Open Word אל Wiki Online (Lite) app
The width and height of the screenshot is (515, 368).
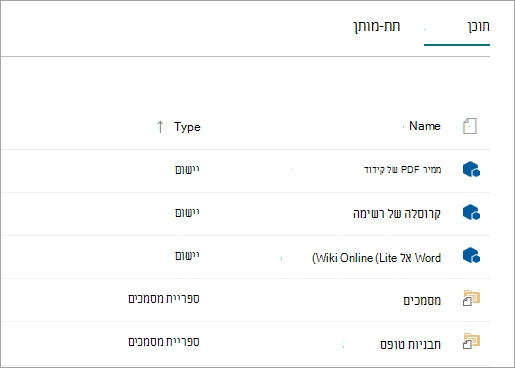pyautogui.click(x=376, y=258)
